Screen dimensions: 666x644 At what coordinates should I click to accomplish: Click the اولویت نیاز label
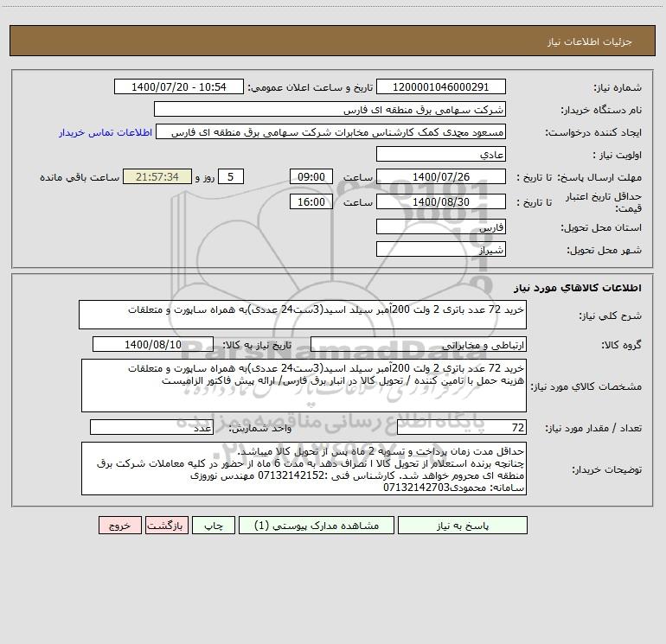point(618,155)
